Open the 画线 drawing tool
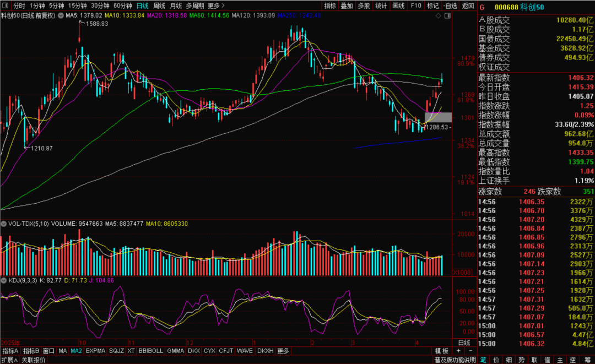This screenshot has height=364, width=595. pyautogui.click(x=398, y=6)
